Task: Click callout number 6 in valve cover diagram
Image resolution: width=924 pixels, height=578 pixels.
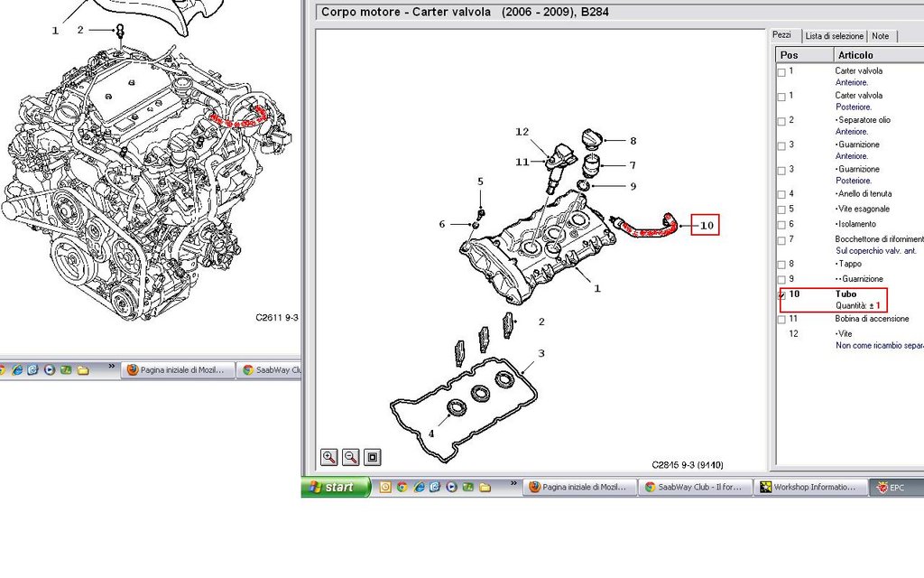Action: (x=442, y=224)
